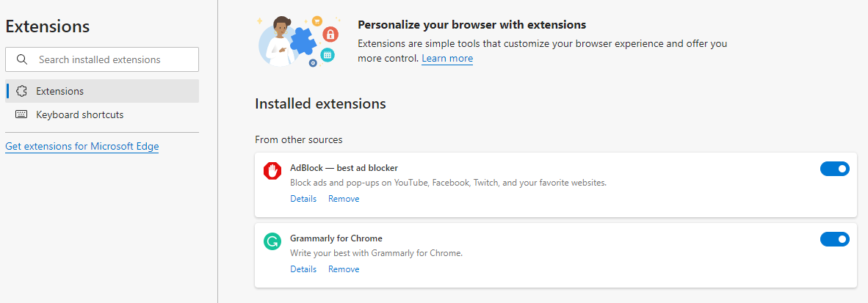The image size is (868, 303).
Task: Click the Grammarly for Chrome title
Action: coord(336,238)
